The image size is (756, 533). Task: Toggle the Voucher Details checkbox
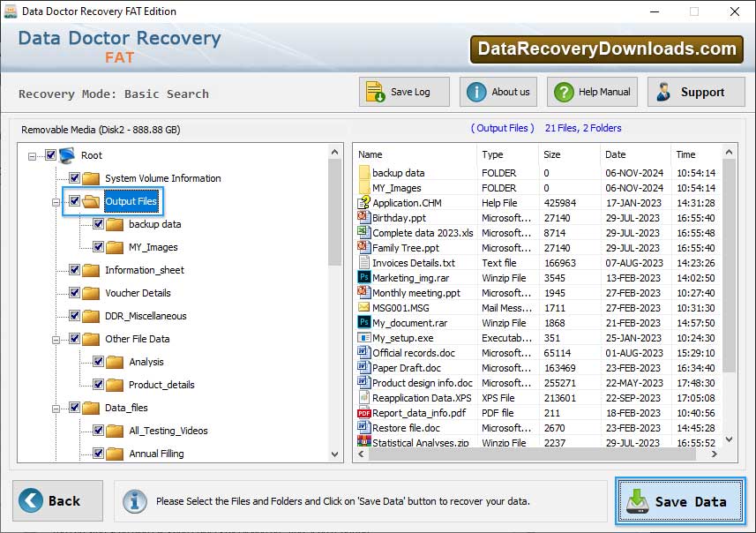pyautogui.click(x=74, y=293)
